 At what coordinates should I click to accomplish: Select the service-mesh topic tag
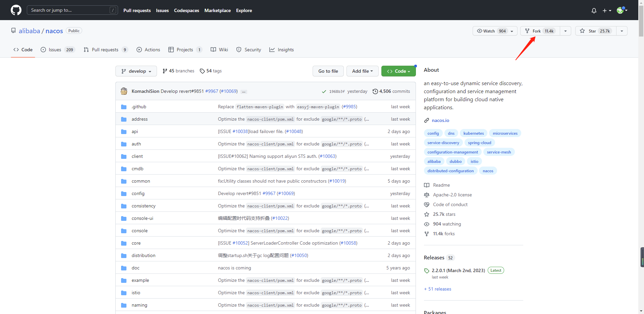pyautogui.click(x=499, y=152)
